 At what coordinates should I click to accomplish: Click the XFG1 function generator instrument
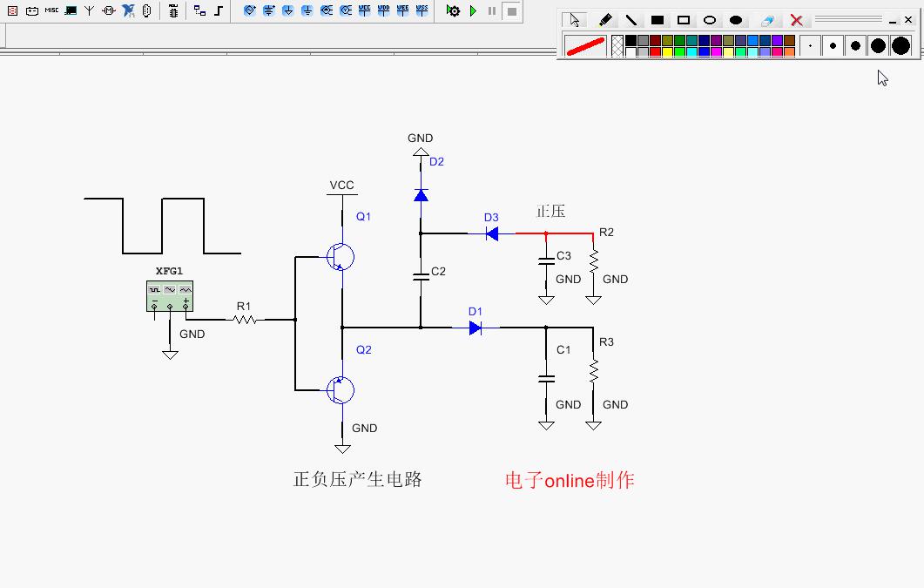tap(169, 296)
